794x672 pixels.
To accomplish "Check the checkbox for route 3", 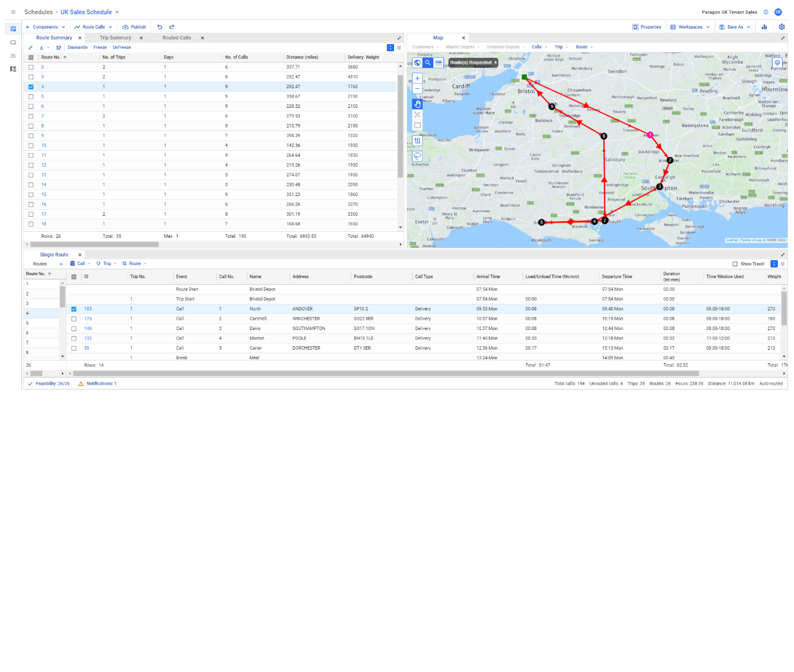I will click(x=31, y=77).
